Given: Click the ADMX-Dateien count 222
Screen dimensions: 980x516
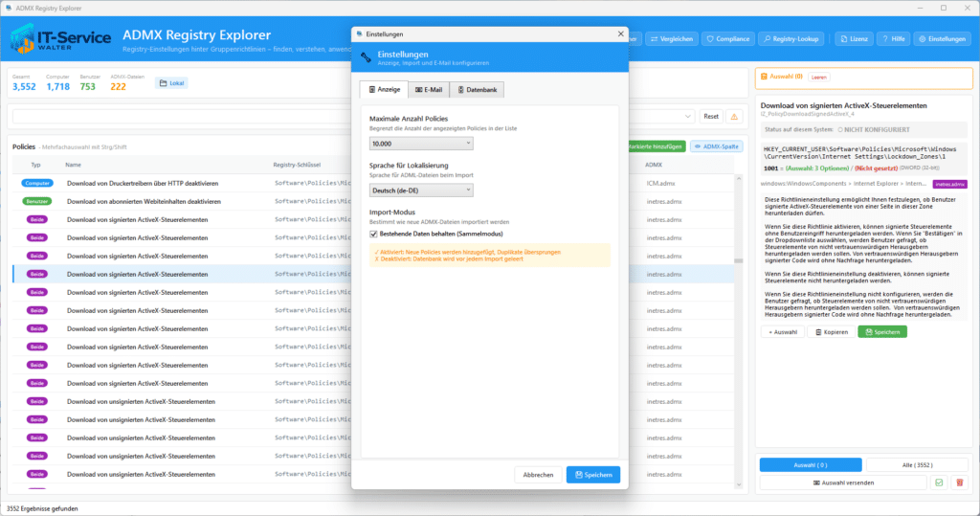Looking at the screenshot, I should pyautogui.click(x=118, y=87).
